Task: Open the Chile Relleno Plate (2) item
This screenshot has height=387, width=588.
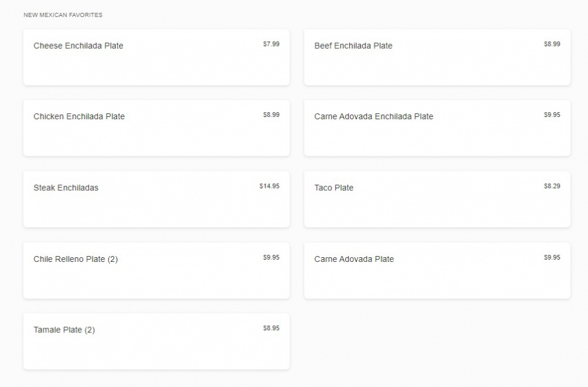Action: (156, 271)
